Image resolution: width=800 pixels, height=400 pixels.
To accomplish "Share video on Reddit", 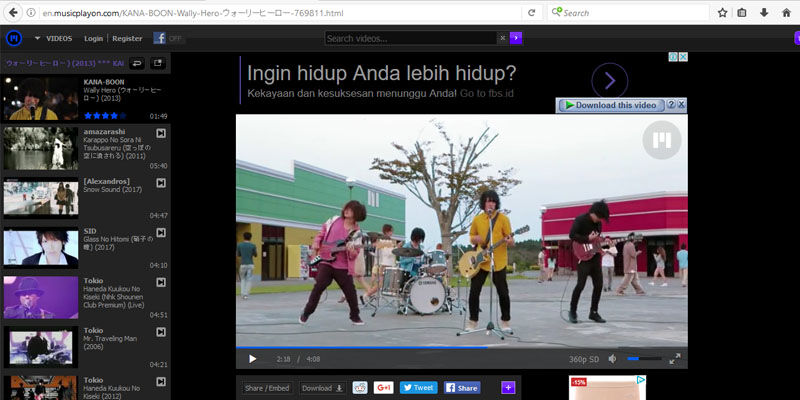I will (360, 388).
